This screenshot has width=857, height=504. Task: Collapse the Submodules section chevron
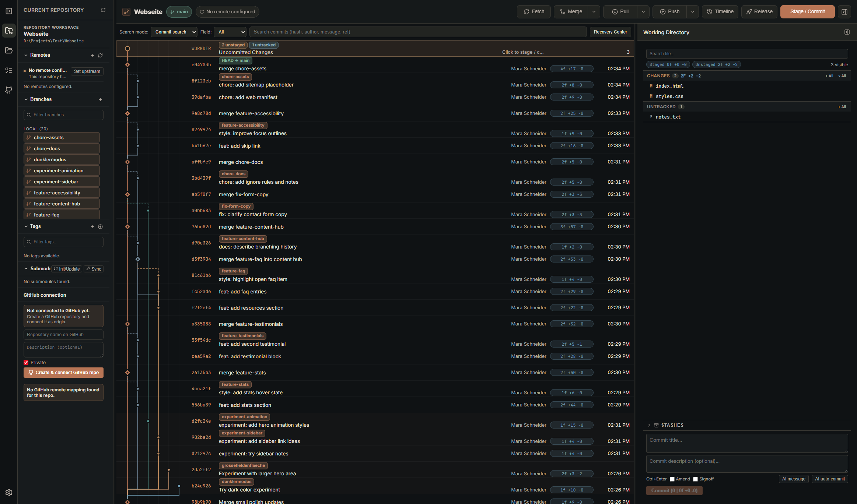coord(26,269)
